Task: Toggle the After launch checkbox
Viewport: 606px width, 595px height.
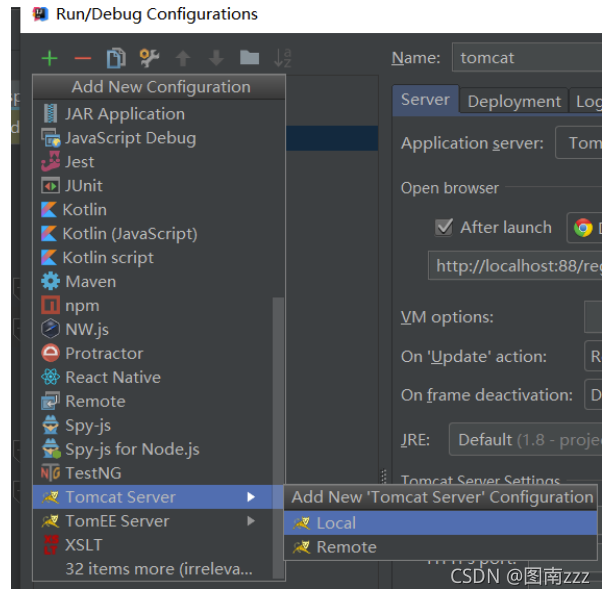Action: coord(444,227)
